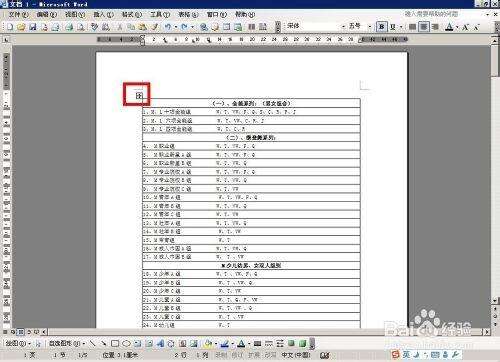This screenshot has width=500, height=362.
Task: Click the Shrink Font button
Action: coord(476,27)
